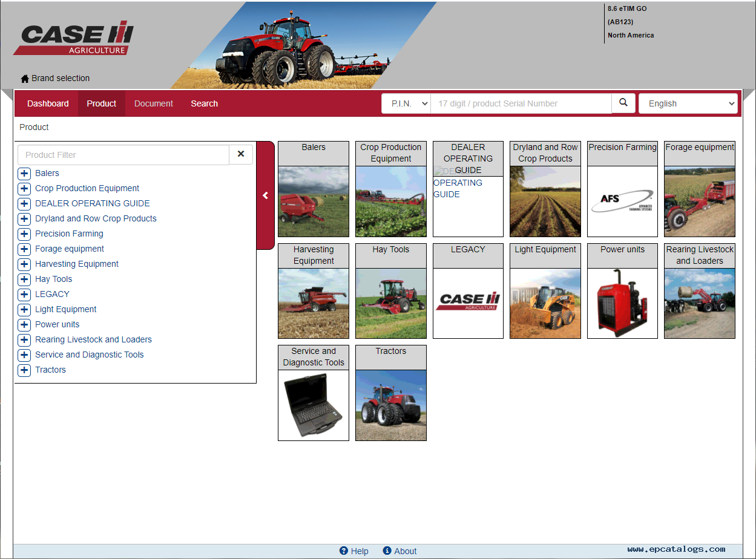Click the Product Filter text field

click(x=123, y=154)
